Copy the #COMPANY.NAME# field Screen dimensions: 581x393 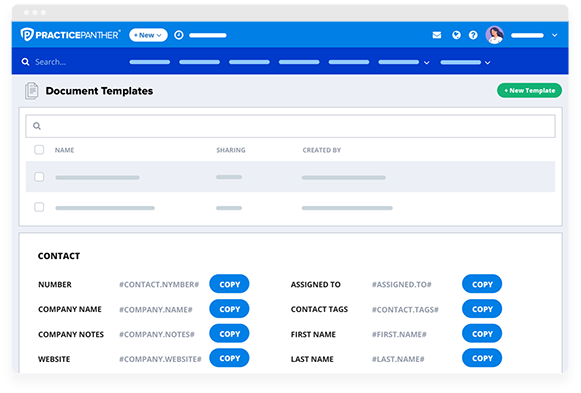pos(229,309)
